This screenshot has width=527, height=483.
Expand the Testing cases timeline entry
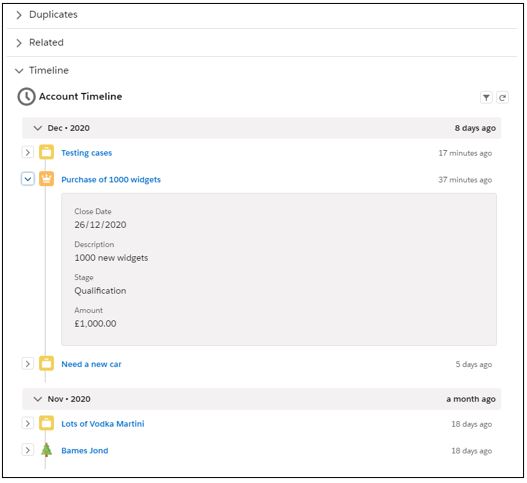click(x=28, y=153)
